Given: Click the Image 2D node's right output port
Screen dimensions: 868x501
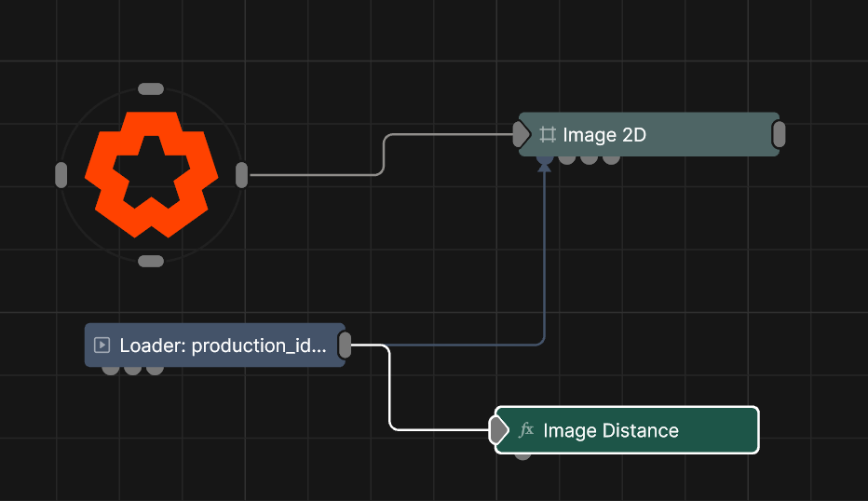Looking at the screenshot, I should 780,135.
